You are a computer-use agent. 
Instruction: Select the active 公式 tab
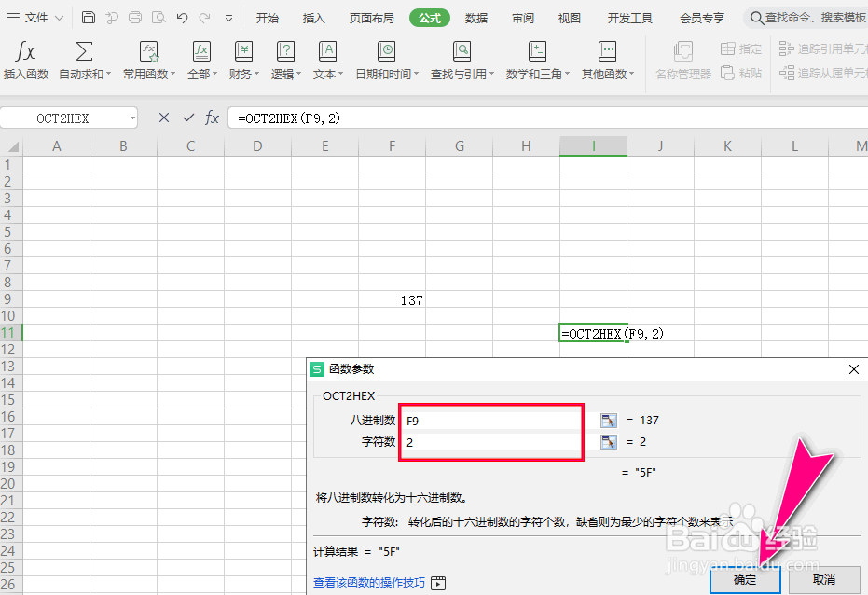tap(430, 19)
